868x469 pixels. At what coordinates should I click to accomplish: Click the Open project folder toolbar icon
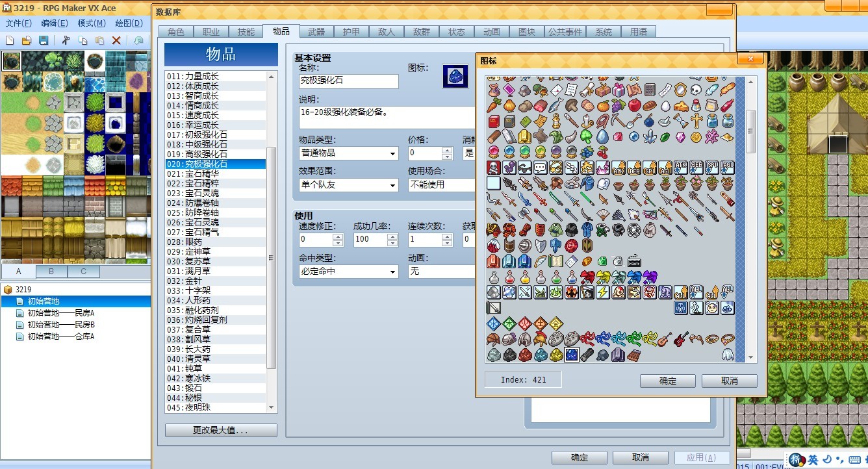click(27, 40)
